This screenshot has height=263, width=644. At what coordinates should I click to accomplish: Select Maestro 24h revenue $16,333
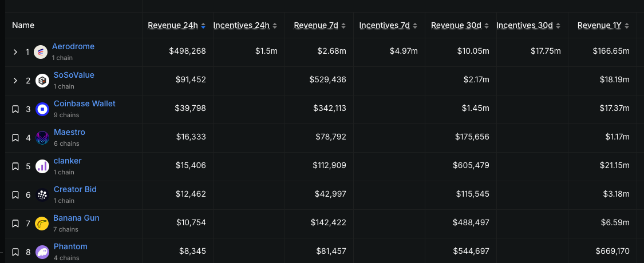click(191, 137)
